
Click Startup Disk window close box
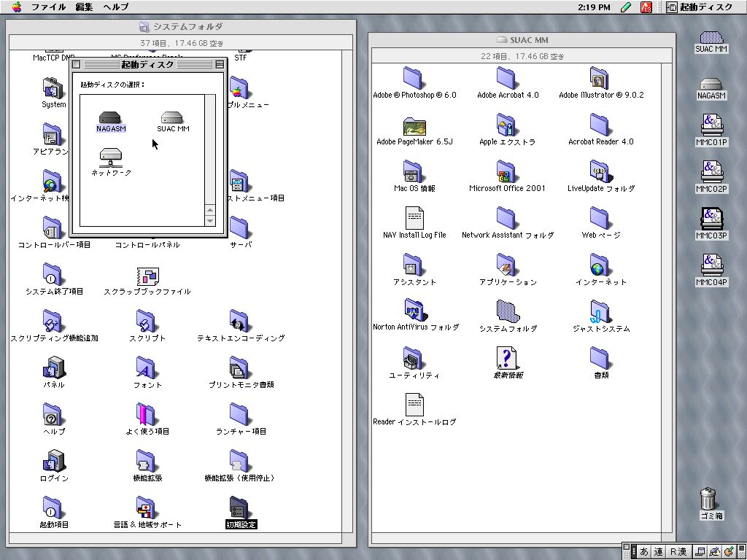click(x=76, y=64)
